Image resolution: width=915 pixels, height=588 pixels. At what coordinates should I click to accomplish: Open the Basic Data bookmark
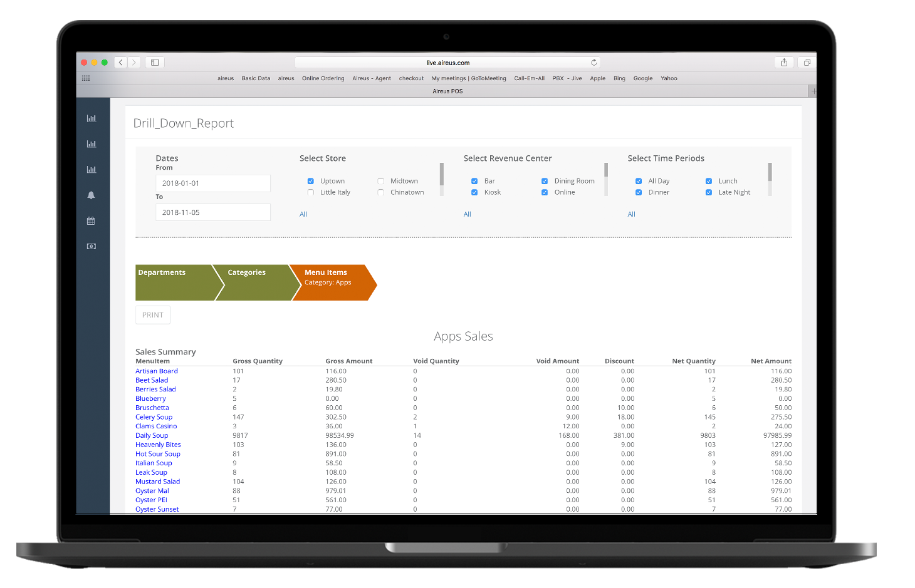tap(256, 78)
